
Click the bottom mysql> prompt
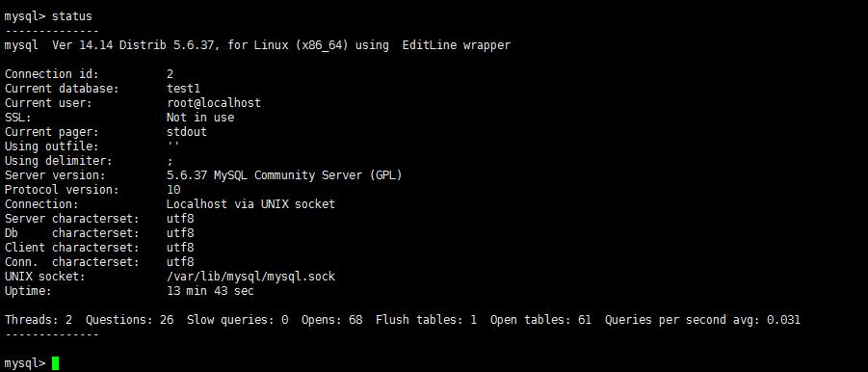25,363
